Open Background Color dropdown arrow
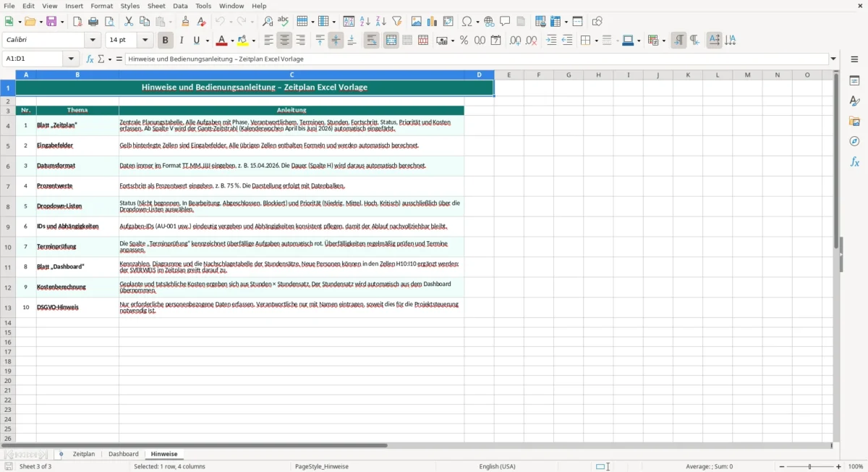 [254, 41]
